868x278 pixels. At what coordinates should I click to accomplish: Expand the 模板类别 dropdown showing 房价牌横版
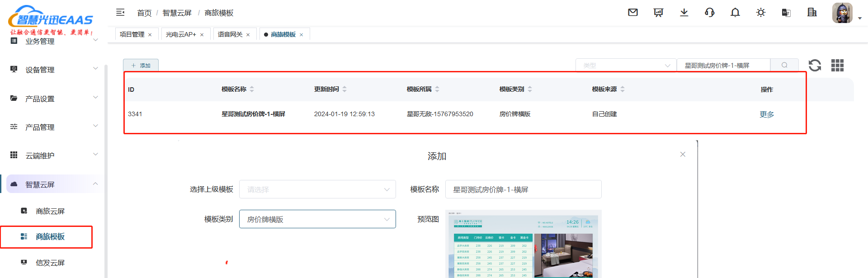[317, 219]
